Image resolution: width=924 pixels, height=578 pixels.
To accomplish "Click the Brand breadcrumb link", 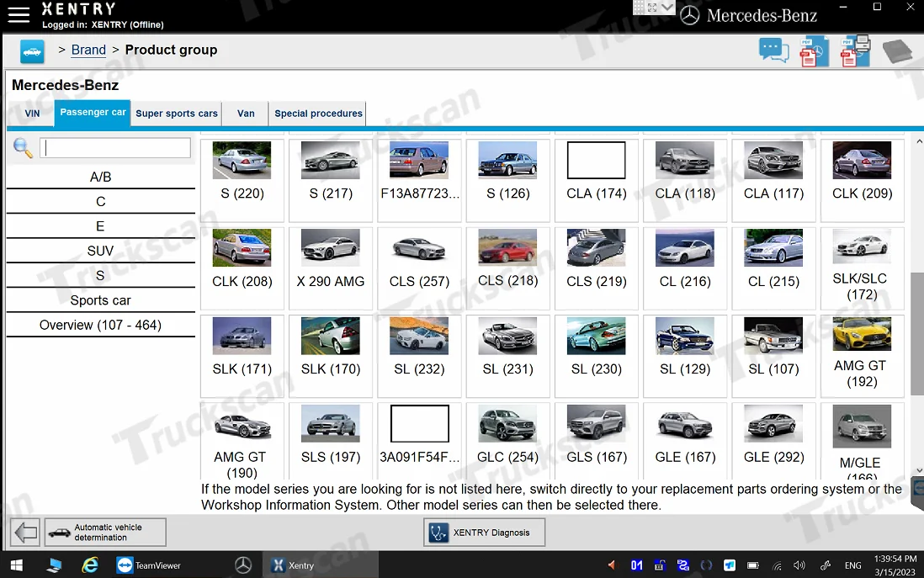I will click(88, 50).
